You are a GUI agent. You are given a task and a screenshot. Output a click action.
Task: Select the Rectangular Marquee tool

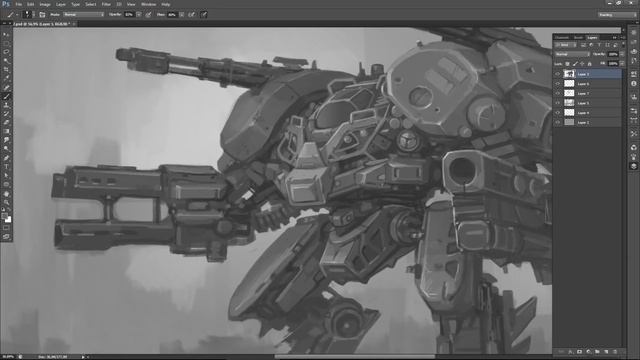coord(6,43)
